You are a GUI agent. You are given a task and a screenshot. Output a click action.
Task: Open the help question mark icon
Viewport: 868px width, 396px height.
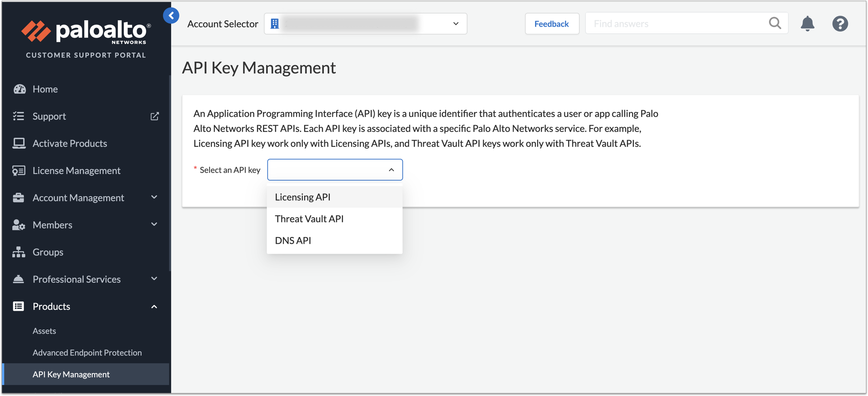[840, 24]
